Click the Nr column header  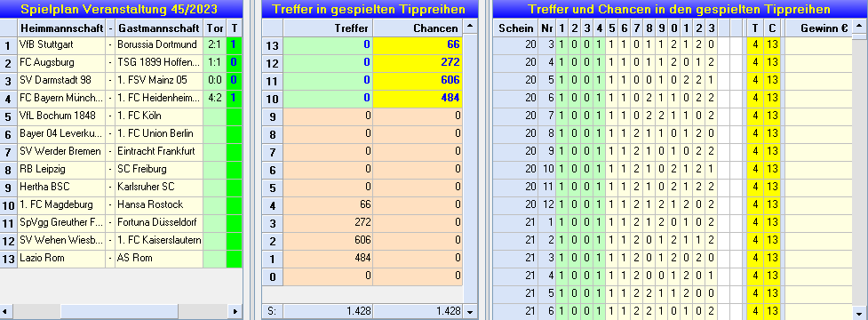tap(546, 28)
